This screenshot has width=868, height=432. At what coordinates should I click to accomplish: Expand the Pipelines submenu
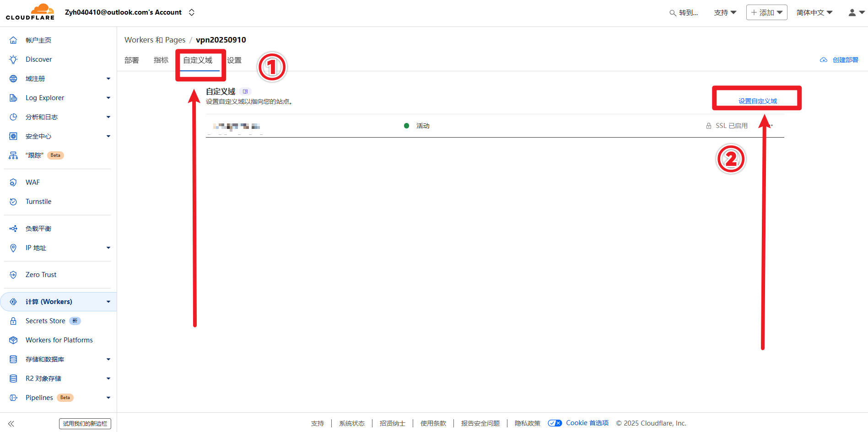point(108,398)
